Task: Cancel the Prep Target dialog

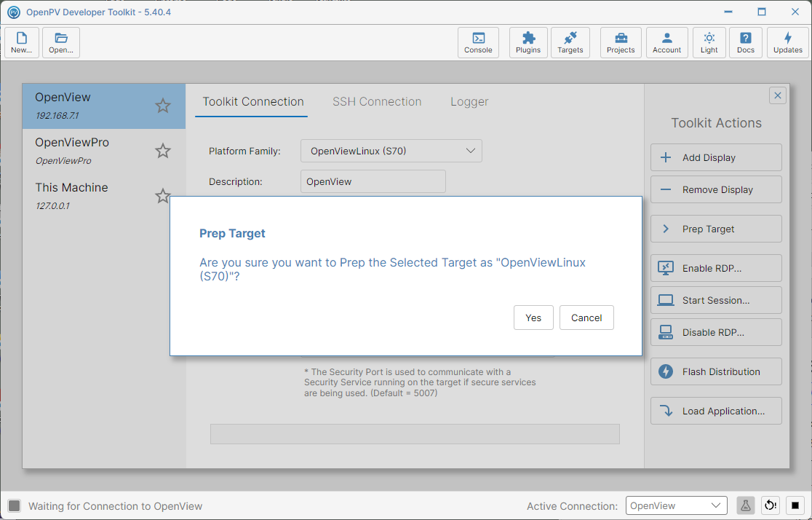Action: pyautogui.click(x=586, y=318)
